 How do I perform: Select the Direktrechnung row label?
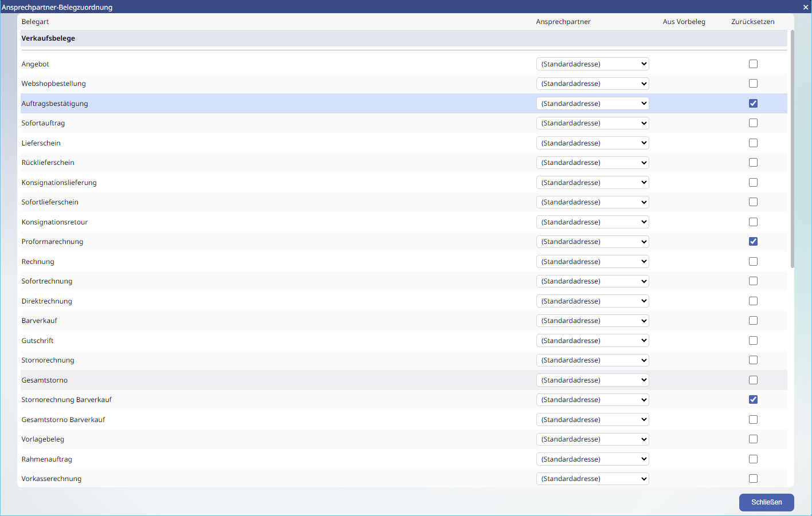pyautogui.click(x=47, y=301)
